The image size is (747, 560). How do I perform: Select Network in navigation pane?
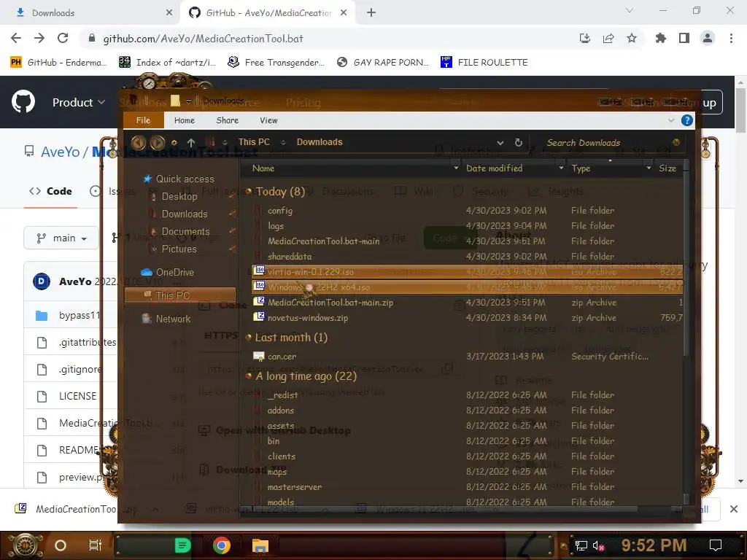coord(166,319)
